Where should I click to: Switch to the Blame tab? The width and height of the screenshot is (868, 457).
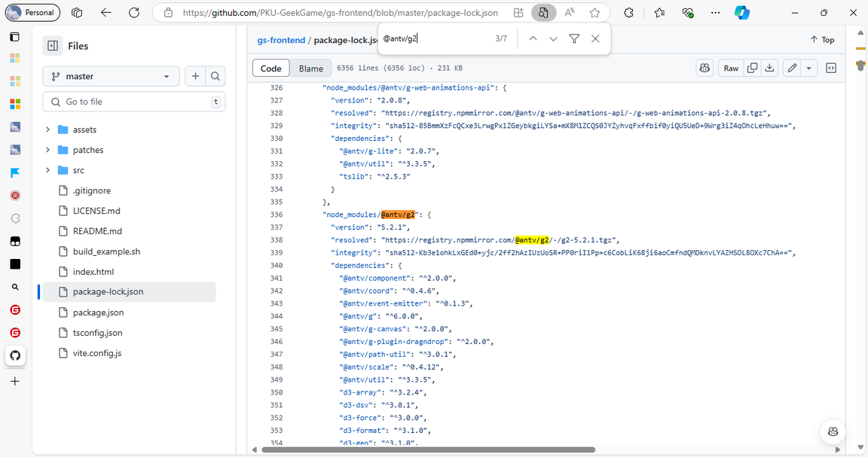310,68
